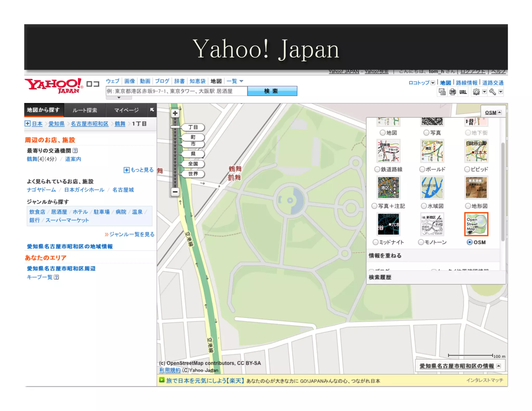Select the ボールド map thumbnail
532x411 pixels.
click(432, 151)
